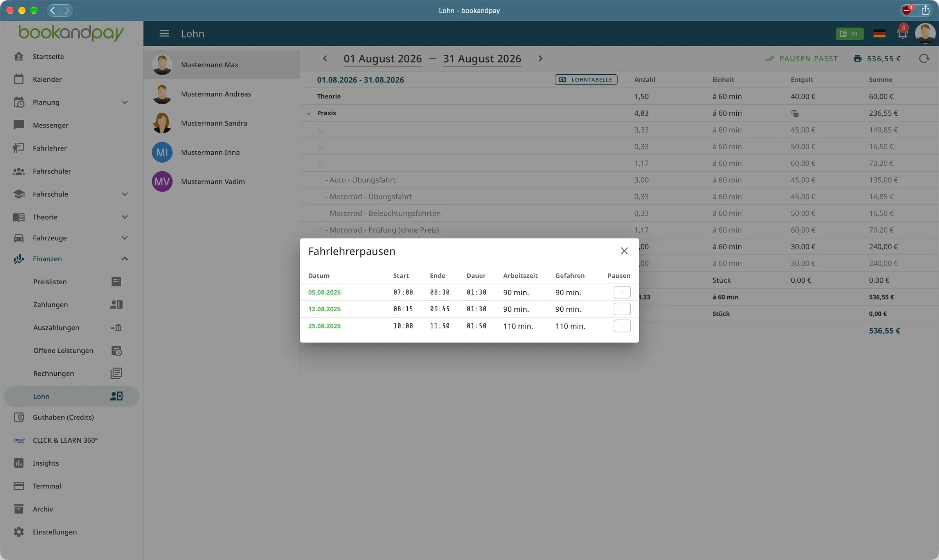Click the PAUSEN PASST button

[x=802, y=59]
